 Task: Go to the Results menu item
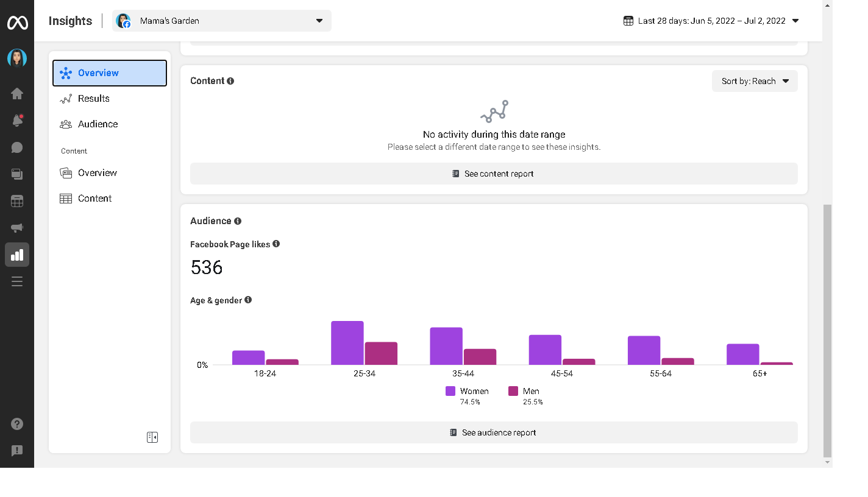(x=93, y=99)
